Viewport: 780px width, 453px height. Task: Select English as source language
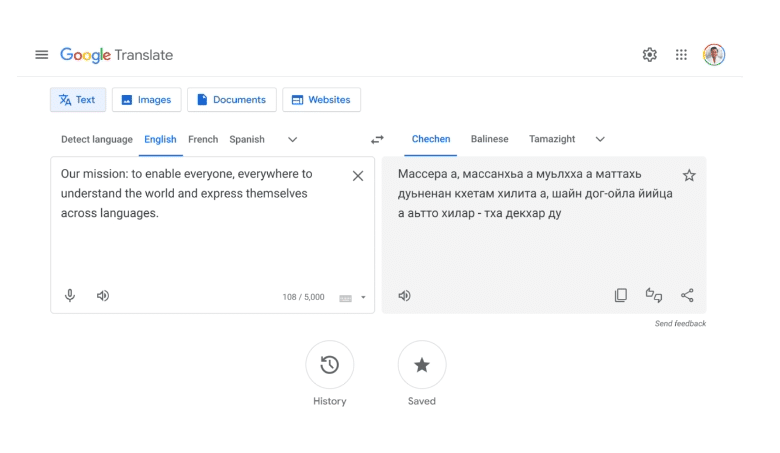(x=160, y=139)
